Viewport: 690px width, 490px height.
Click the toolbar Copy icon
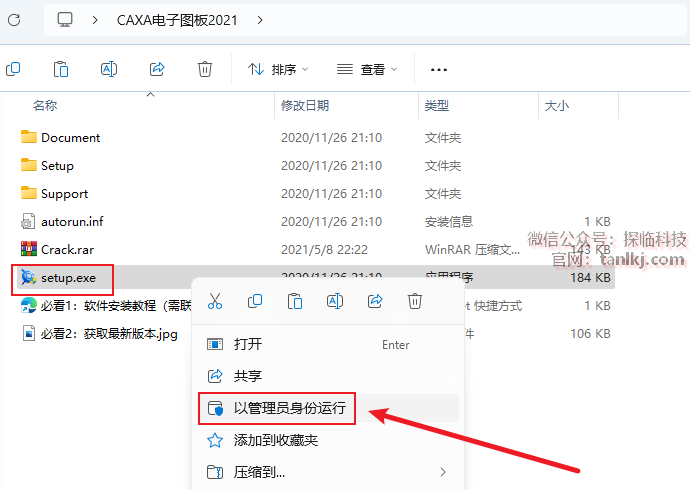(x=13, y=69)
